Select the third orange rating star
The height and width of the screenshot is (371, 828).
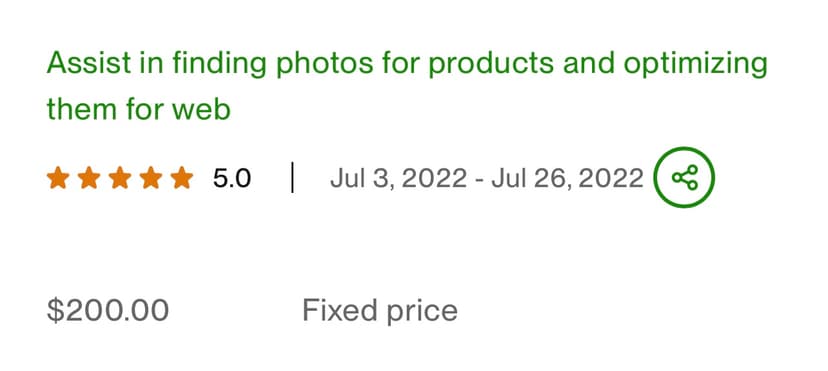(x=120, y=178)
